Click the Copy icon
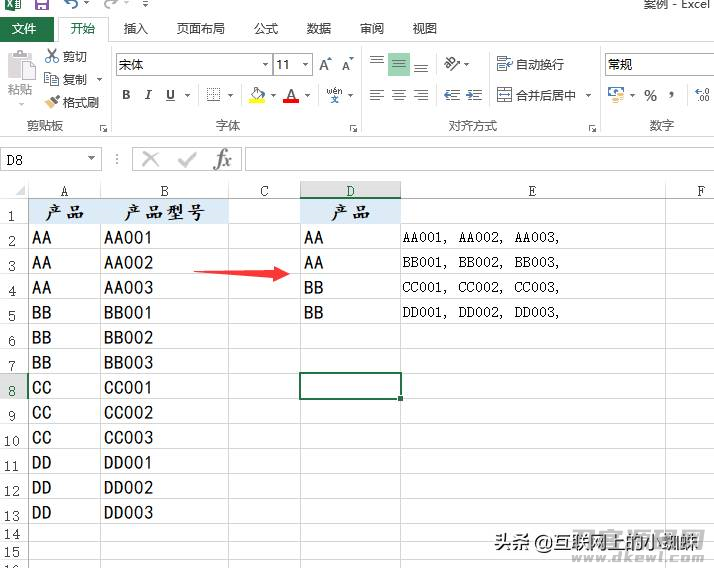714x568 pixels. pos(51,79)
